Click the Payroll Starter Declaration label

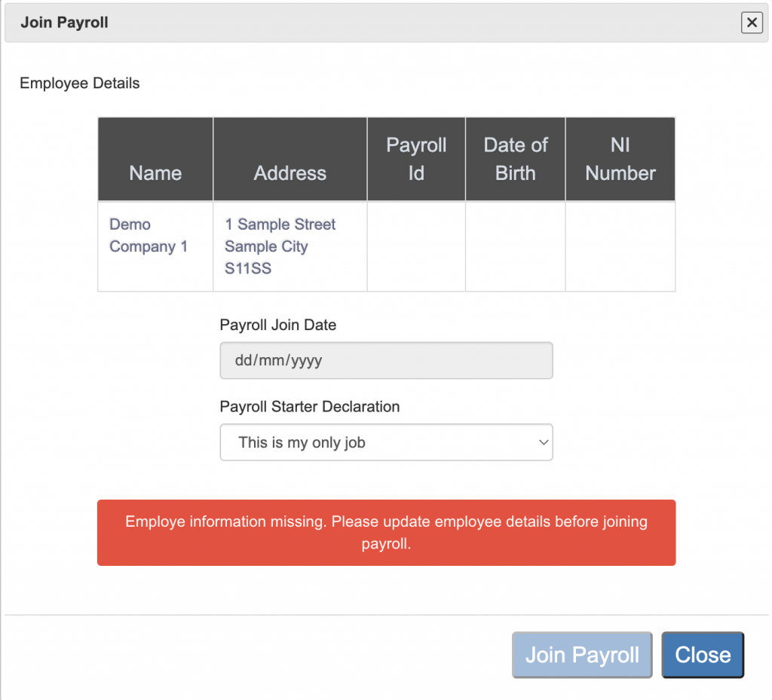point(310,407)
